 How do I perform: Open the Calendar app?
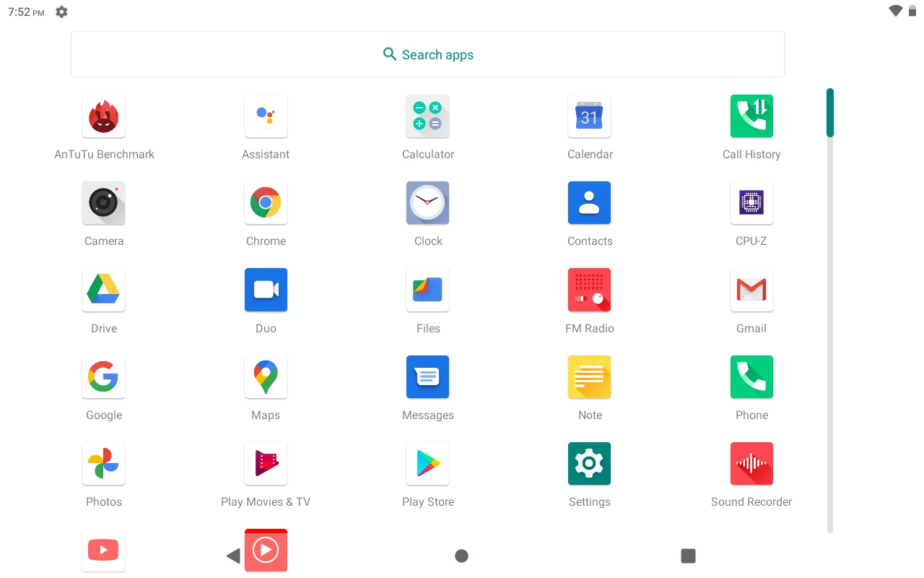click(x=590, y=116)
